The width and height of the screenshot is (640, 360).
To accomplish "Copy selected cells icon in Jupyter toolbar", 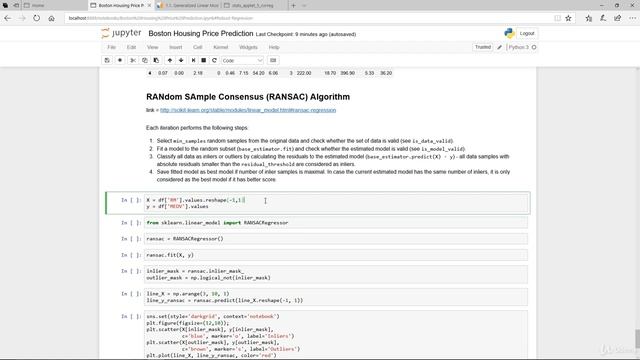I will pyautogui.click(x=144, y=60).
